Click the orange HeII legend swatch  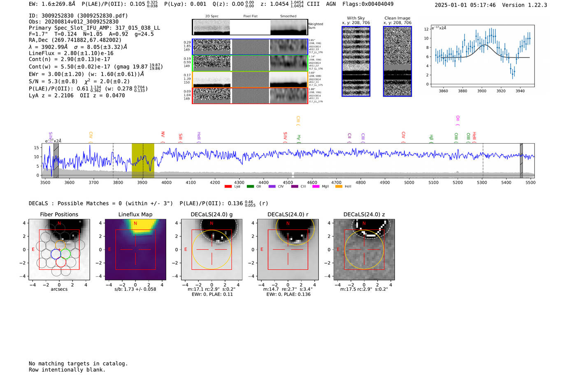tap(339, 187)
